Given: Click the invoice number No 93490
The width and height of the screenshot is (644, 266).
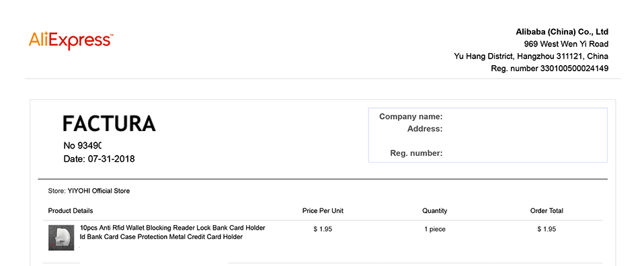Looking at the screenshot, I should pyautogui.click(x=83, y=145).
